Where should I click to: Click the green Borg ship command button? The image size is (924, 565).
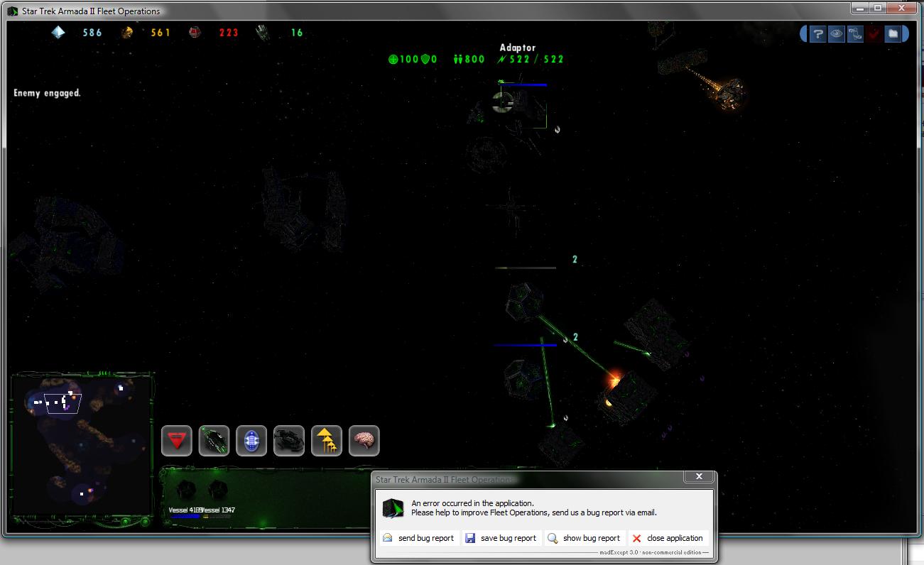pos(214,441)
